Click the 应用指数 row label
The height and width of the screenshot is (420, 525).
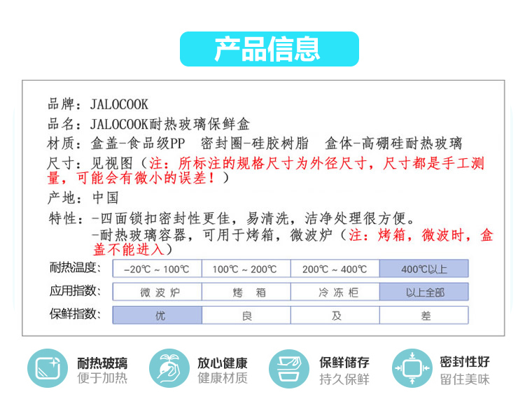pos(75,290)
